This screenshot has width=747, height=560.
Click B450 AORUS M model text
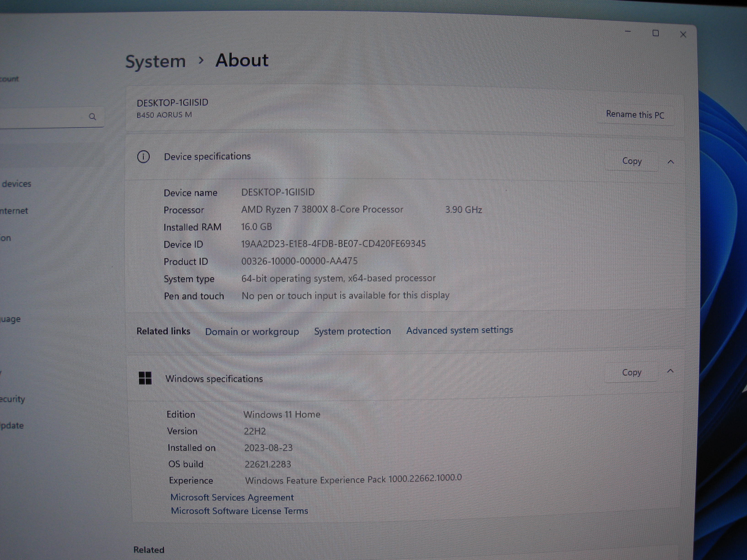[164, 115]
